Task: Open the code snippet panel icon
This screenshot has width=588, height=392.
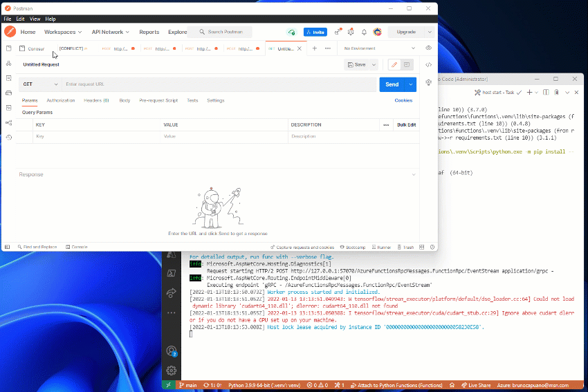Action: pos(429,65)
